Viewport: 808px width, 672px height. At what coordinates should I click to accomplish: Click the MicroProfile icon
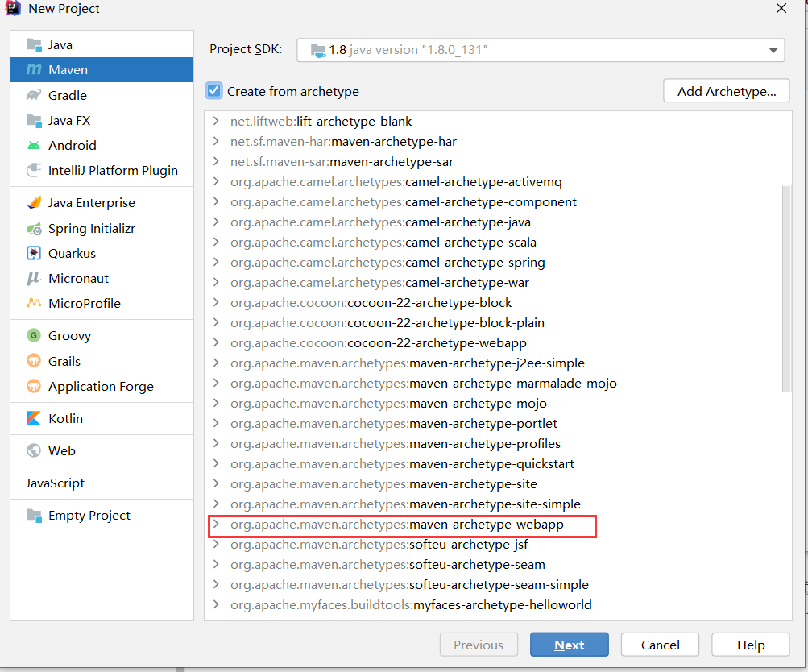point(34,303)
